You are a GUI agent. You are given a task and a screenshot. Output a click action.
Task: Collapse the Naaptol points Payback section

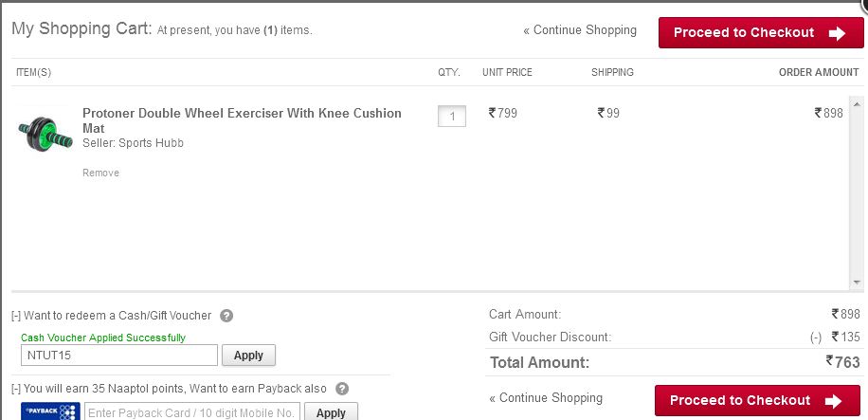click(16, 389)
